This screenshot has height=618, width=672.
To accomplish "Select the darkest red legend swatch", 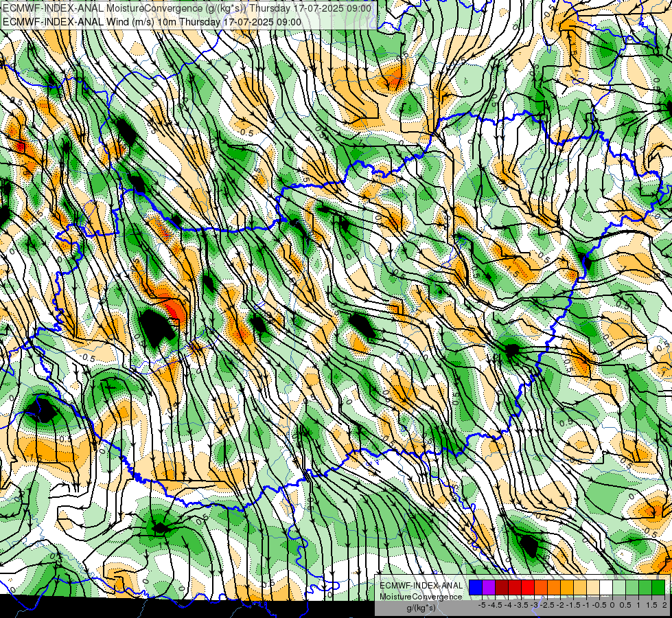I will (x=502, y=588).
